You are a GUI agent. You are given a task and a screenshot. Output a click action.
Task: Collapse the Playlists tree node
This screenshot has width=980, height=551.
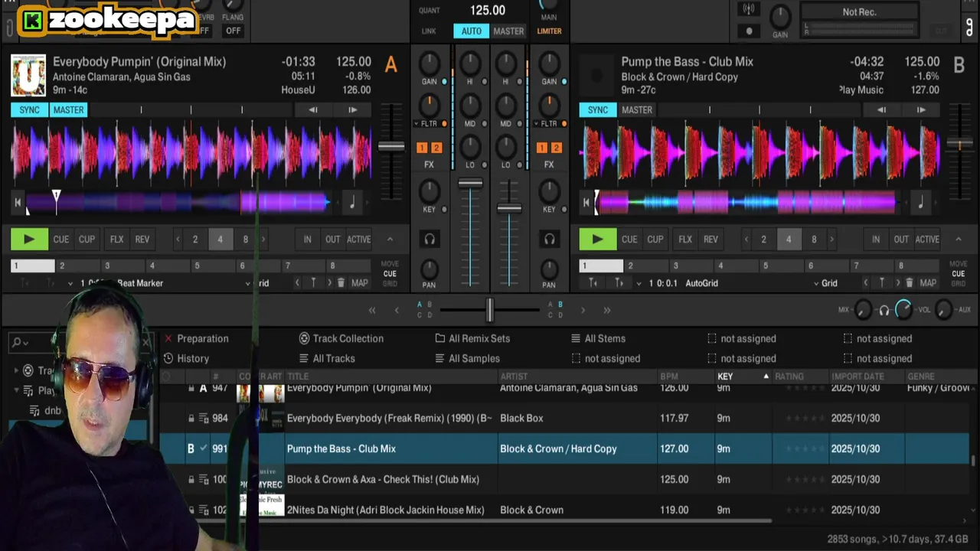tap(16, 390)
